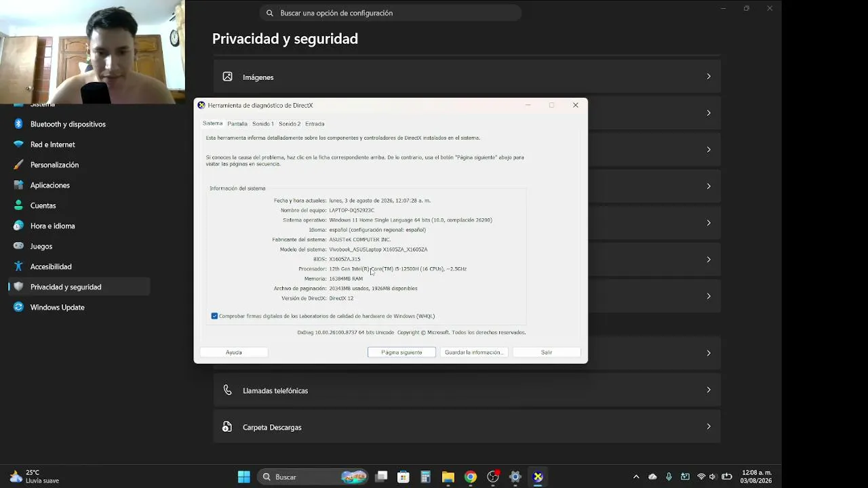
Task: Click the Página siguiente button
Action: tap(401, 352)
